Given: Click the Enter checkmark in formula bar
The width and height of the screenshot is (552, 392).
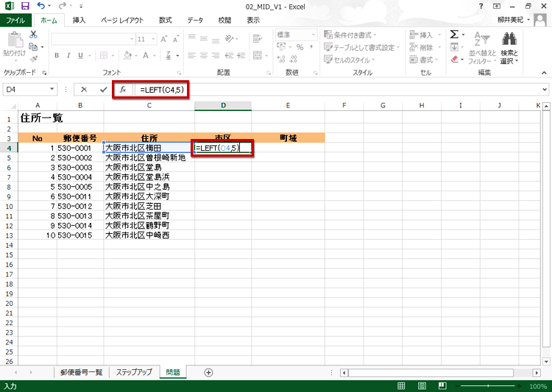Looking at the screenshot, I should tap(103, 90).
